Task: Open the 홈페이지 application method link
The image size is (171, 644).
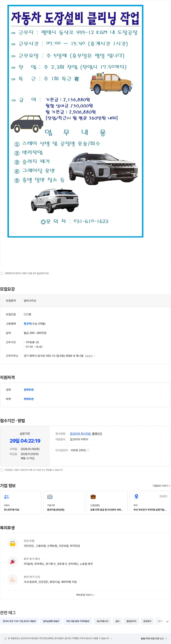Action: pos(97,433)
